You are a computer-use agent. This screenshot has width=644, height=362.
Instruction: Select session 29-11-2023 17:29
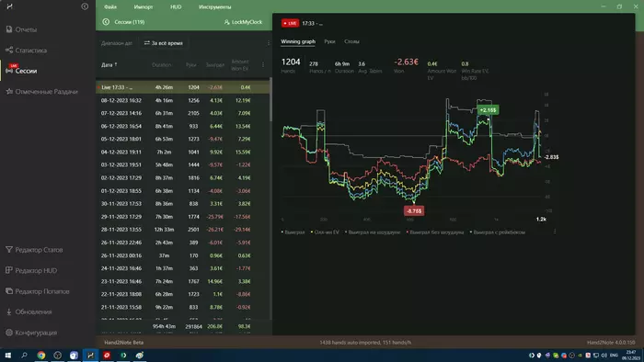(183, 217)
